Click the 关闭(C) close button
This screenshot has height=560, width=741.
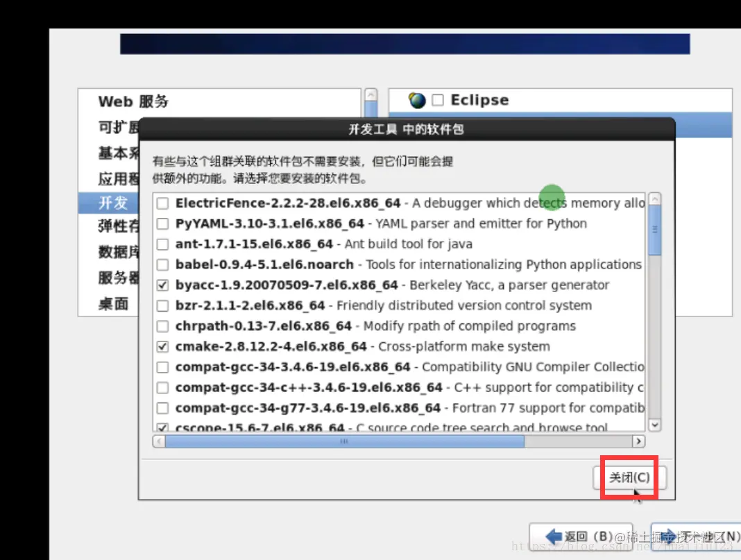coord(629,477)
